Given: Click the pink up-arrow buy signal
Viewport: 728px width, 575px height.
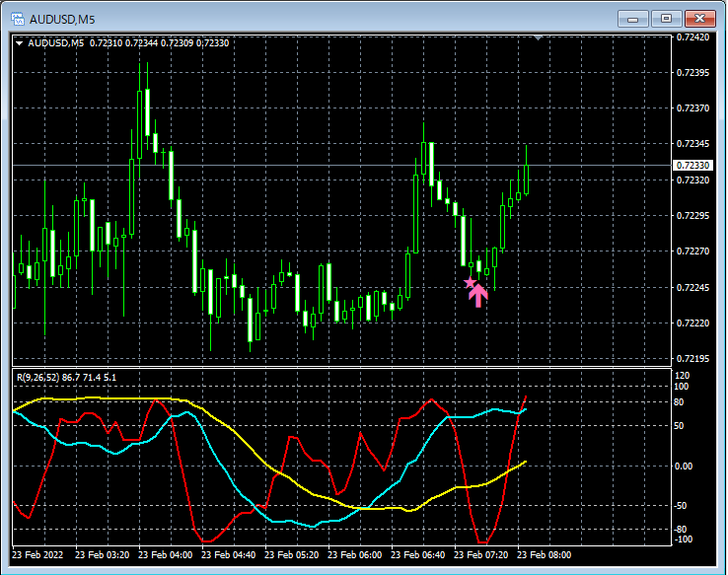Looking at the screenshot, I should 478,296.
